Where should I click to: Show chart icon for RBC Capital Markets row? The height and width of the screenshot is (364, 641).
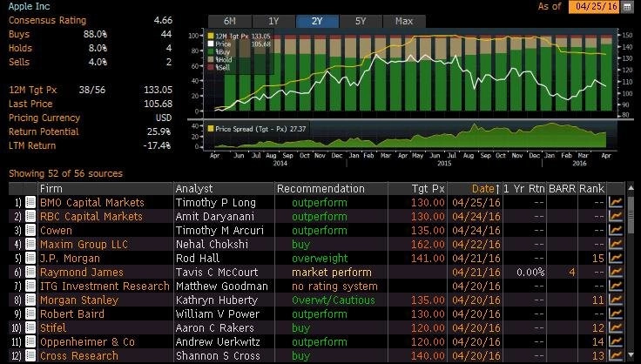(x=615, y=216)
